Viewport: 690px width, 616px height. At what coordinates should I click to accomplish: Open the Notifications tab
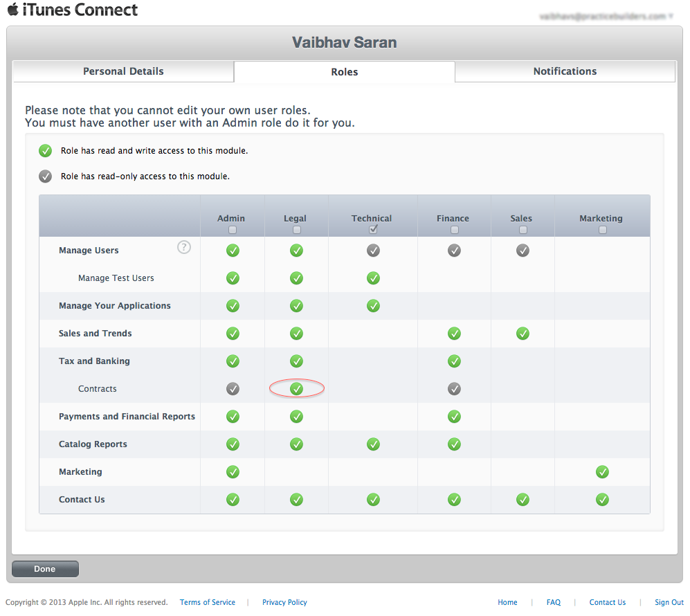[565, 71]
